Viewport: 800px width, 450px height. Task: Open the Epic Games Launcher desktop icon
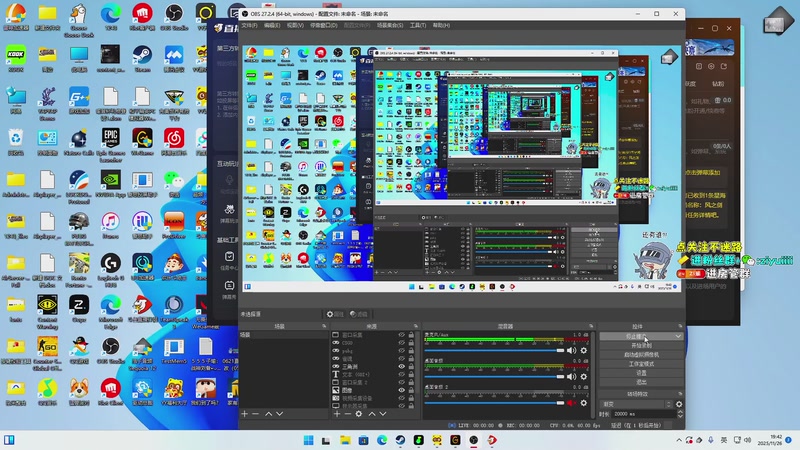click(x=111, y=145)
